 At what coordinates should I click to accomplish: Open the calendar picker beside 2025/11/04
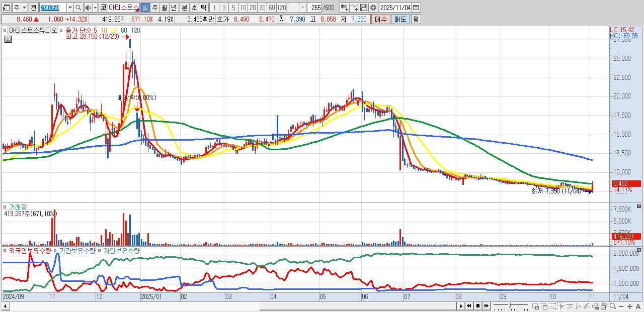pos(416,8)
